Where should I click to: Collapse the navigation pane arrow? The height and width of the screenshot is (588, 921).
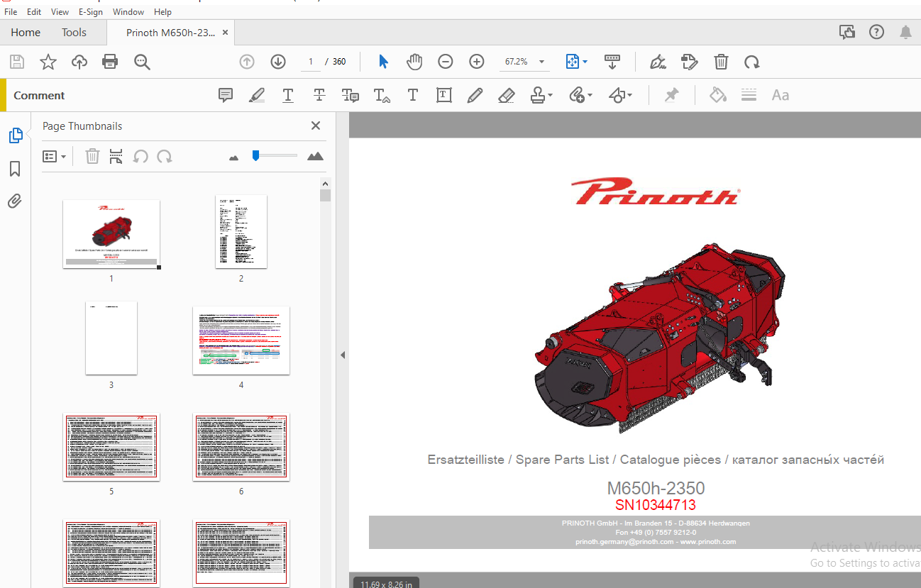coord(343,355)
